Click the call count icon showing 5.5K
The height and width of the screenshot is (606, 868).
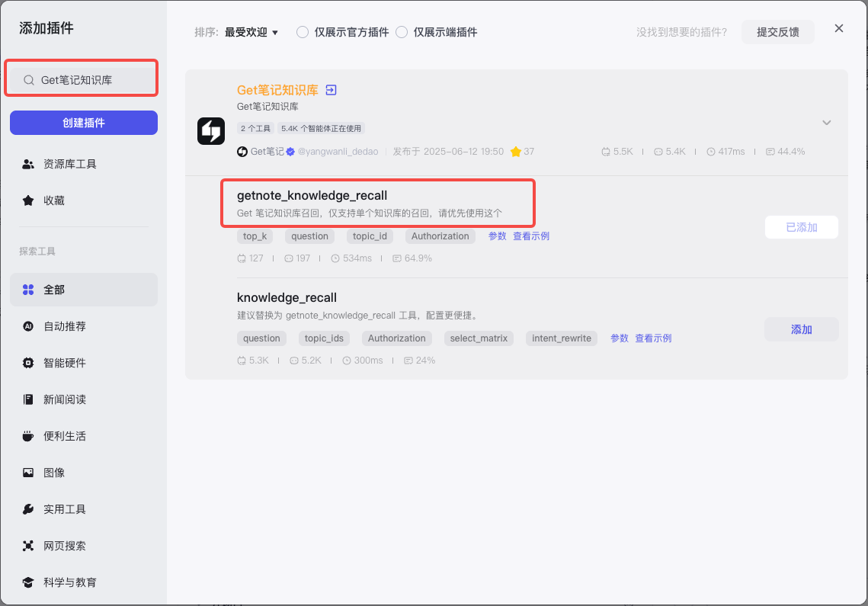coord(606,152)
